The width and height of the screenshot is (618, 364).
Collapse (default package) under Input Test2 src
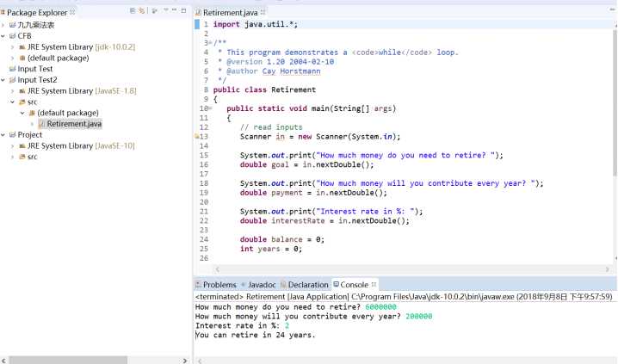[x=22, y=113]
